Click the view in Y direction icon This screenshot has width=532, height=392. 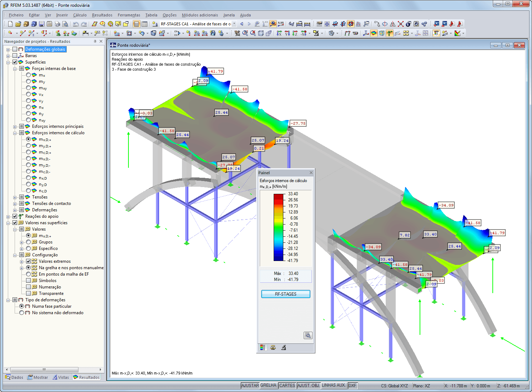[287, 33]
